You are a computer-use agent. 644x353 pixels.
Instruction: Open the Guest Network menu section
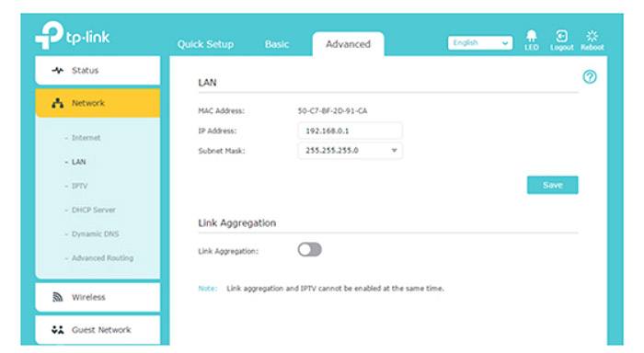98,330
